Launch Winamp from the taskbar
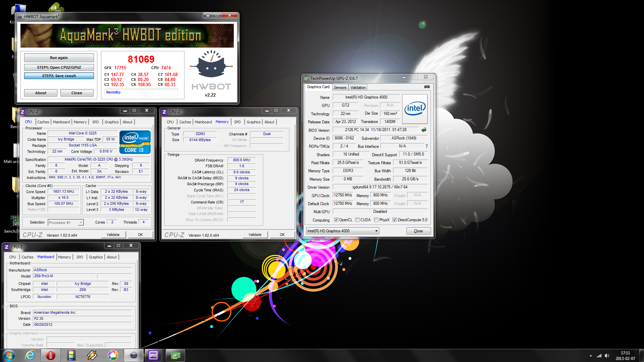 point(92,355)
